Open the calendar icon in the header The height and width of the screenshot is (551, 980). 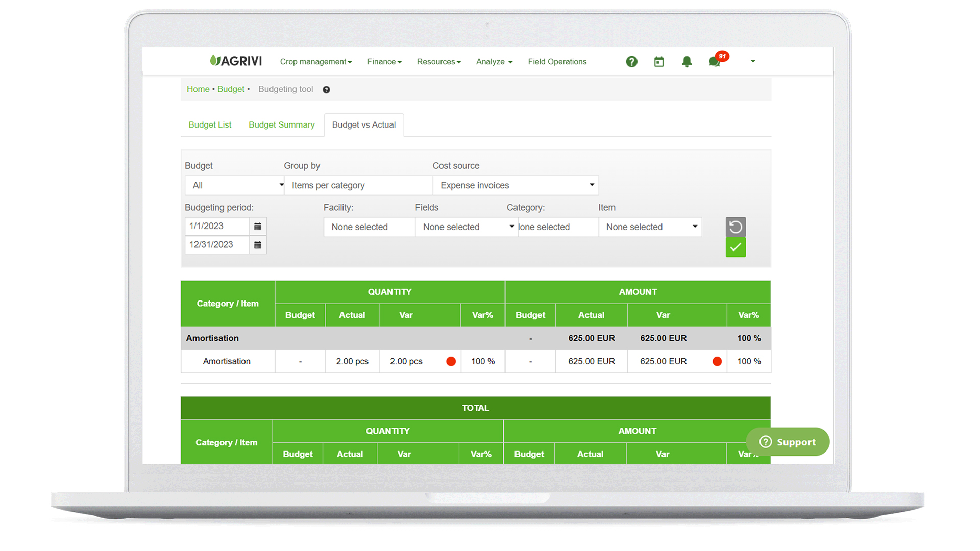click(x=659, y=61)
